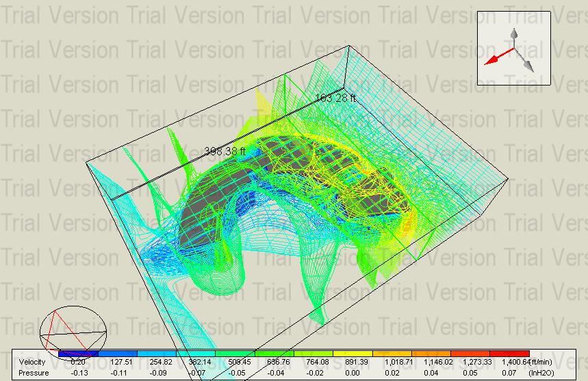588x381 pixels.
Task: Click the cyan legend swatch above 254.82
Action: (x=157, y=354)
